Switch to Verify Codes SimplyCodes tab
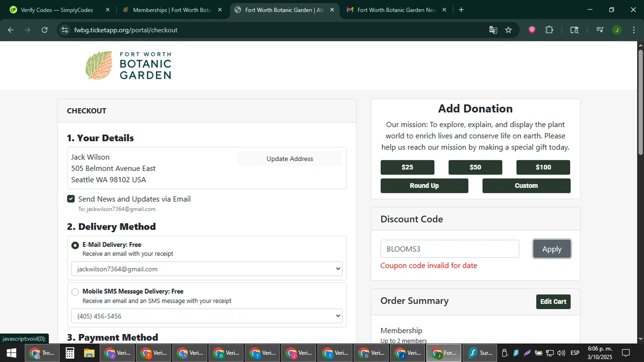This screenshot has height=362, width=644. click(57, 10)
